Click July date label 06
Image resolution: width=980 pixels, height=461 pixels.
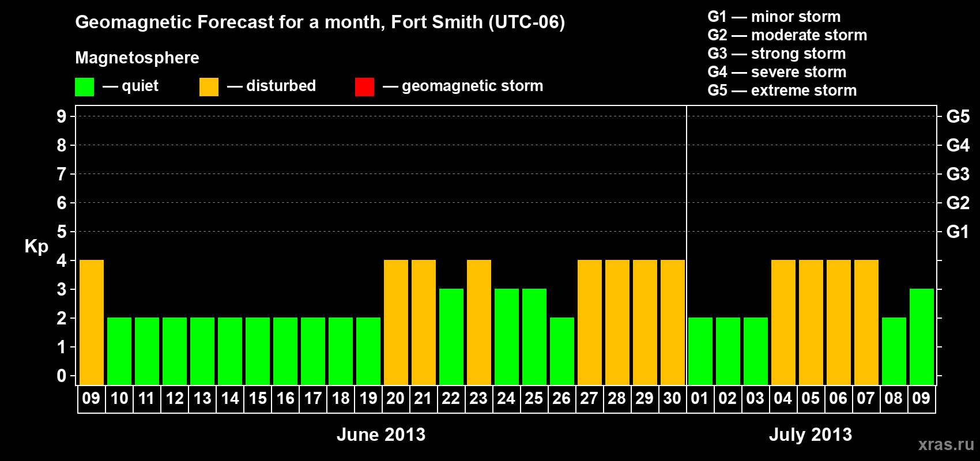pos(838,399)
